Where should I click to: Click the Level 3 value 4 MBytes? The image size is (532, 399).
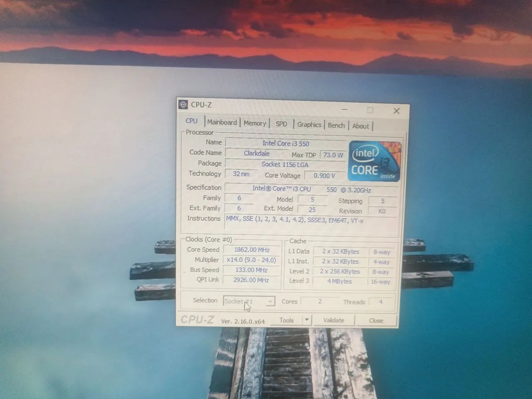click(x=340, y=281)
